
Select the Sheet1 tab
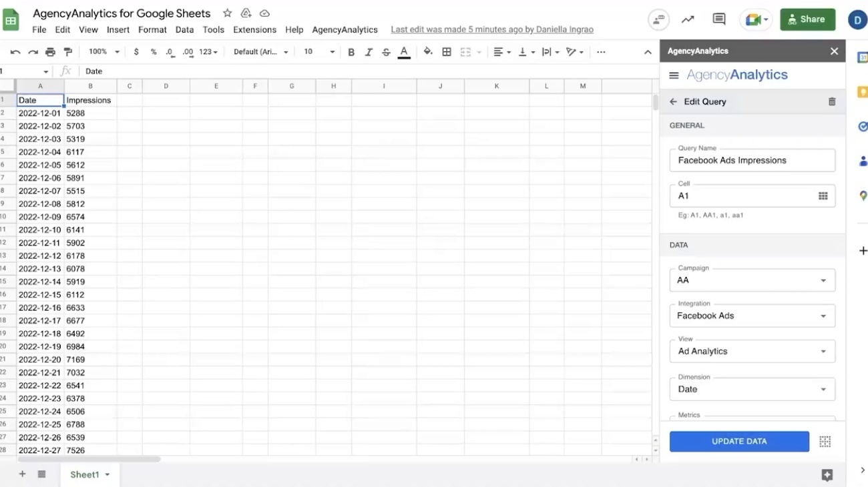click(x=89, y=474)
